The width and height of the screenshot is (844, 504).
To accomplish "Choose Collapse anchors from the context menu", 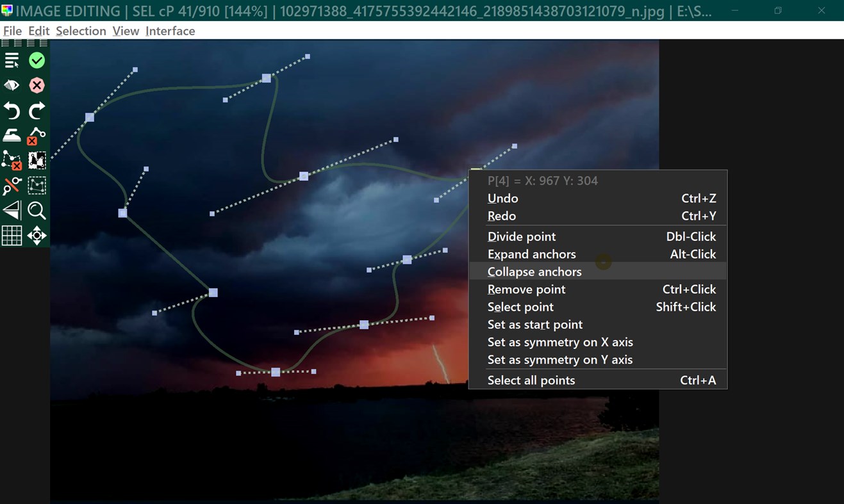I will click(x=534, y=272).
